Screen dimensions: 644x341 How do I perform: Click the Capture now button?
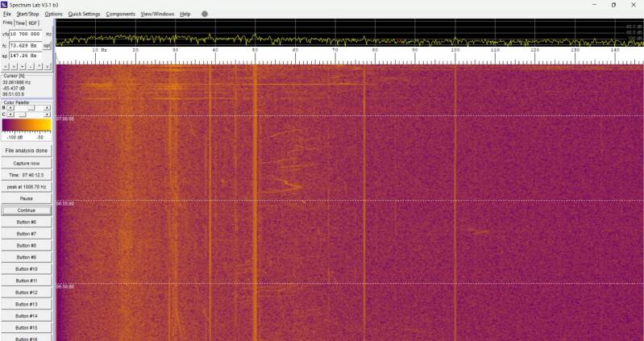[27, 164]
